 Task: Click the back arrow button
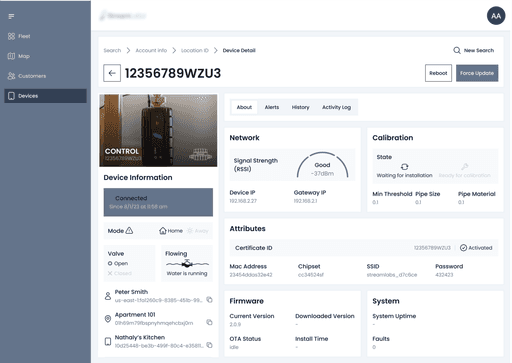(112, 73)
